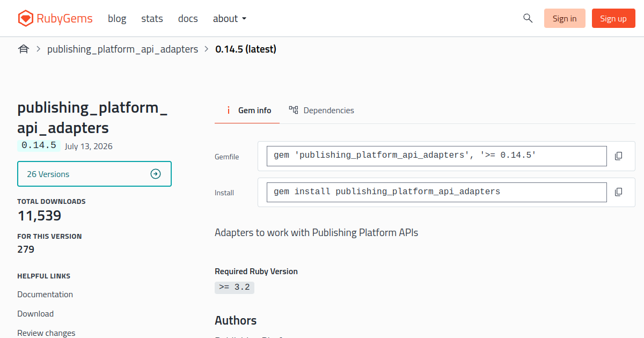This screenshot has height=338, width=644.
Task: Click the FOR THIS VERSION label
Action: point(49,237)
